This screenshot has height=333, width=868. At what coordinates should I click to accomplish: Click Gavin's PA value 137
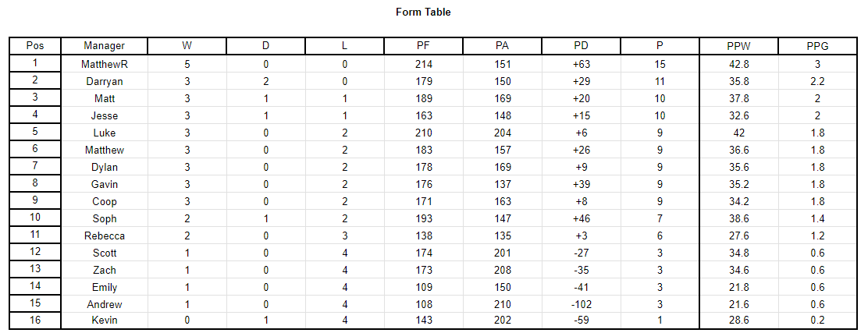(x=503, y=184)
